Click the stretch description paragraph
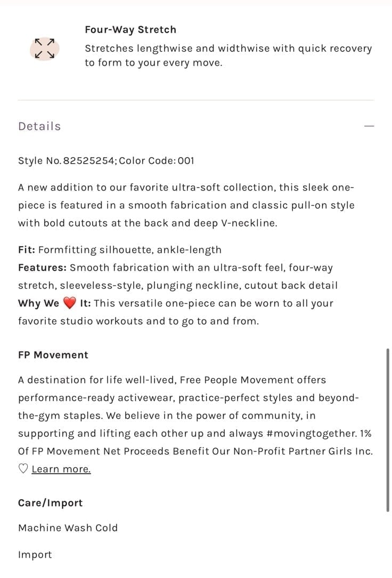The image size is (392, 578). 228,55
